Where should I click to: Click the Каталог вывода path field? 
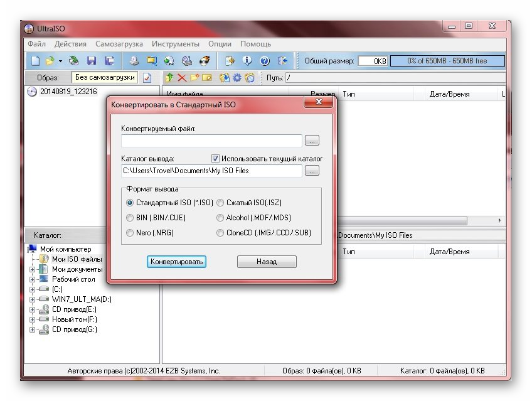[211, 171]
